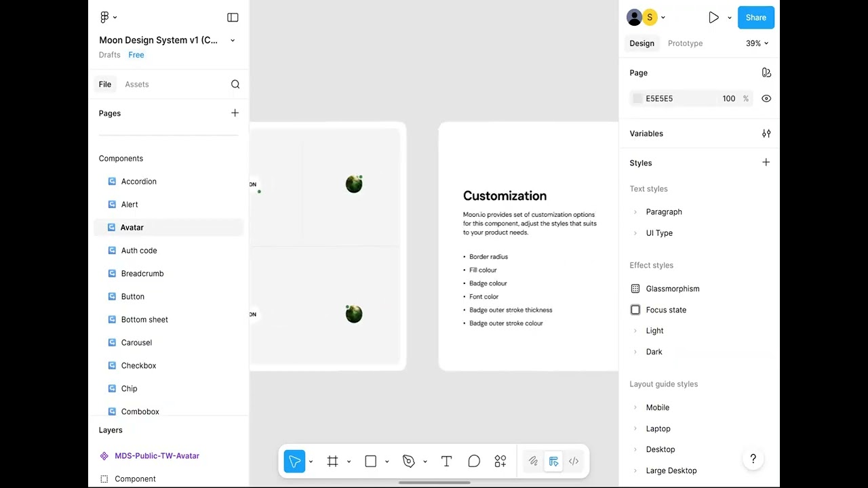Expand the UI Type text styles
The height and width of the screenshot is (488, 868).
[x=635, y=233]
